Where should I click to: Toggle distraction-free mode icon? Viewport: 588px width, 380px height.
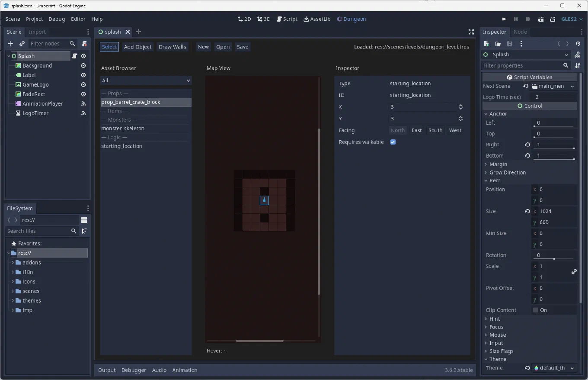pos(471,32)
